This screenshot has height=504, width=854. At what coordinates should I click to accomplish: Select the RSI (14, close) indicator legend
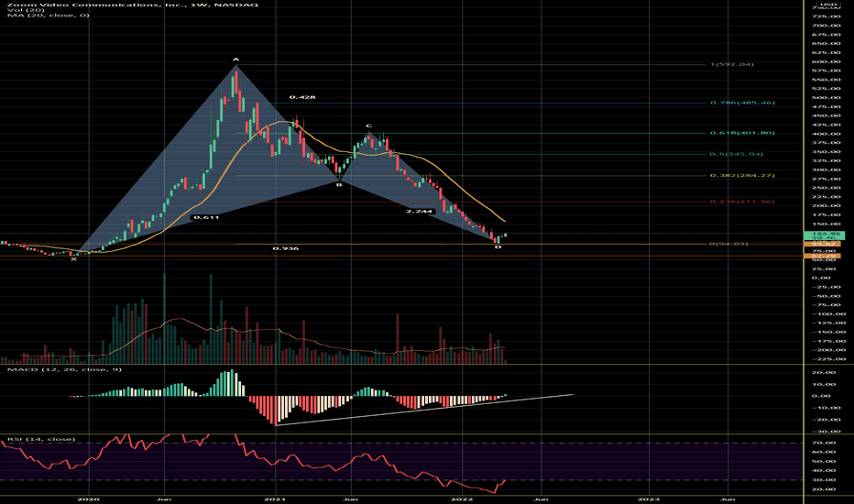click(41, 439)
